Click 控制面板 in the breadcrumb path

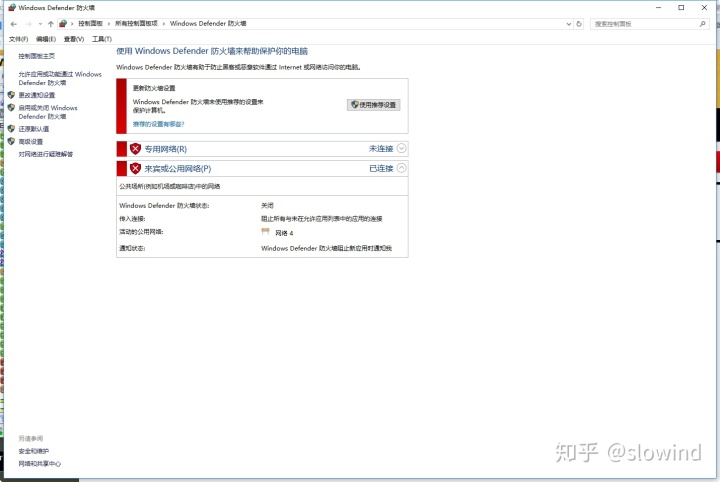[x=90, y=23]
